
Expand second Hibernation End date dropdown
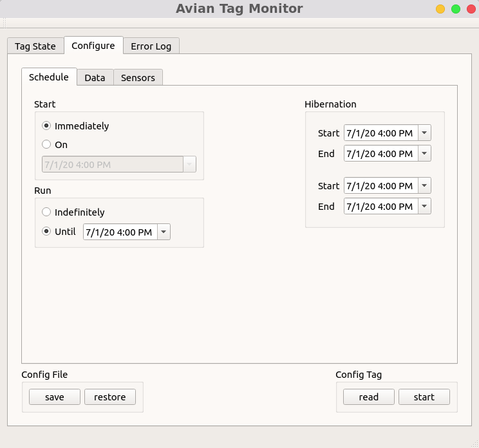(x=424, y=206)
